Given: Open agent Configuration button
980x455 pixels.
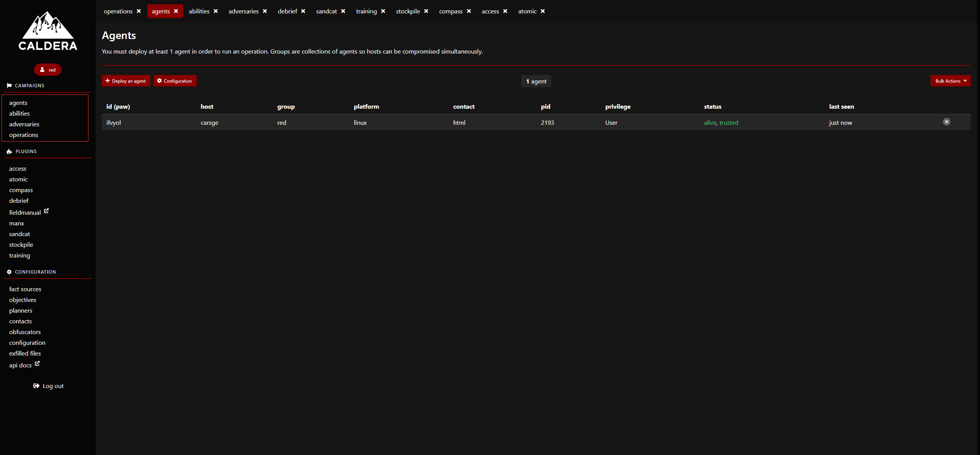Looking at the screenshot, I should point(175,81).
